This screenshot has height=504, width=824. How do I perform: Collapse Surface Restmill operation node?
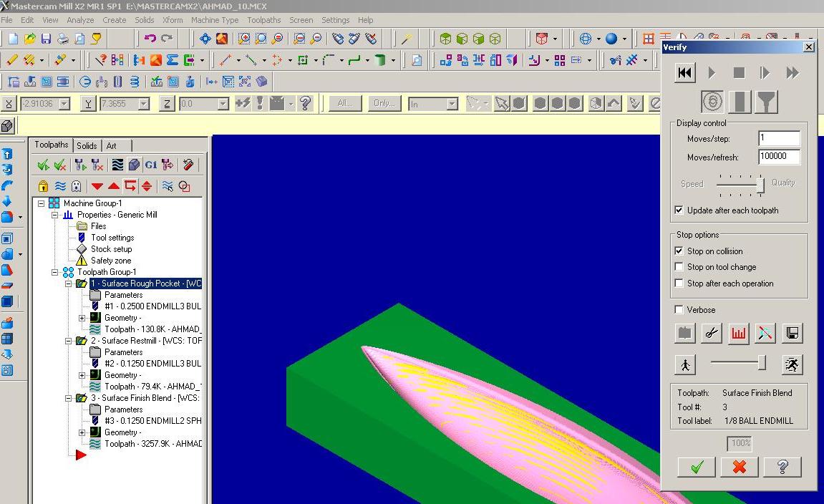point(68,341)
